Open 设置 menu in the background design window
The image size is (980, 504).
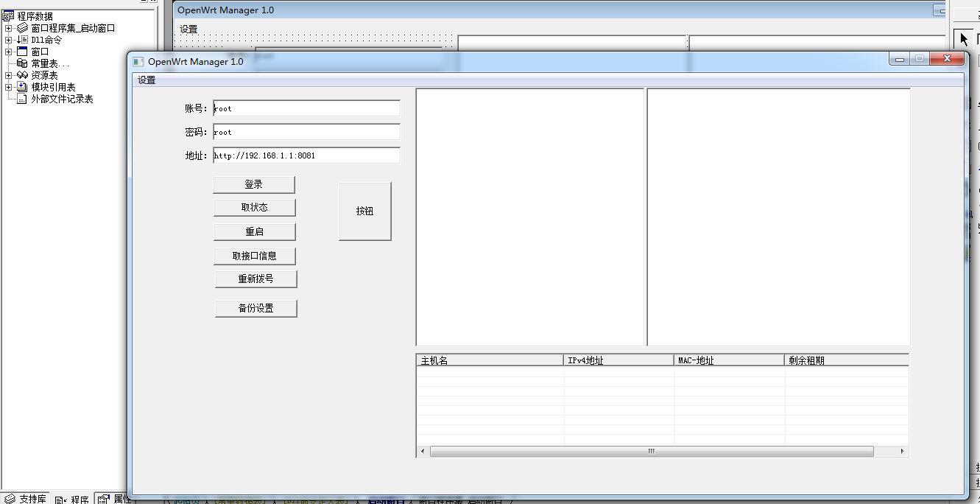188,29
